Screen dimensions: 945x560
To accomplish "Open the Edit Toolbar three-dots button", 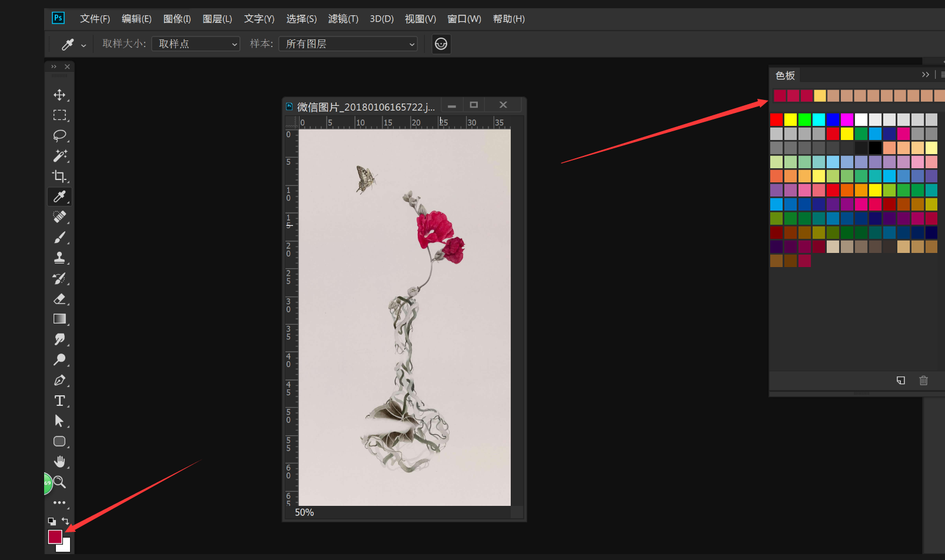I will tap(59, 502).
